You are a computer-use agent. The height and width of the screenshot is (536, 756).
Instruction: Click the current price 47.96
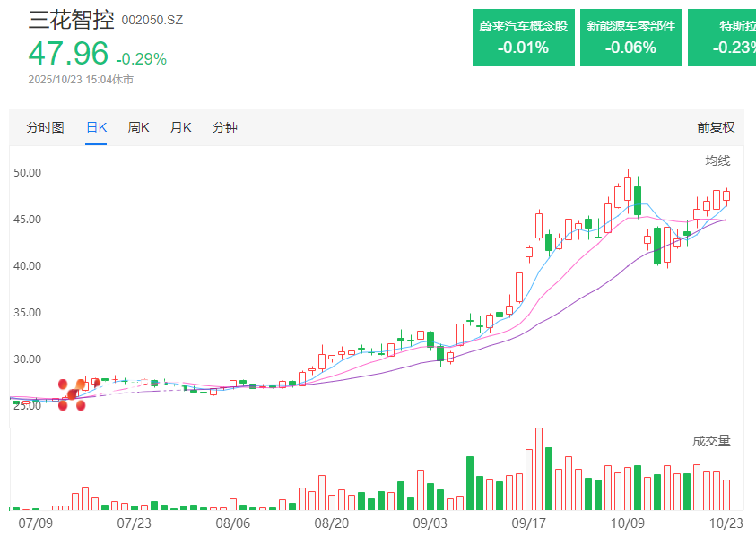[x=68, y=54]
